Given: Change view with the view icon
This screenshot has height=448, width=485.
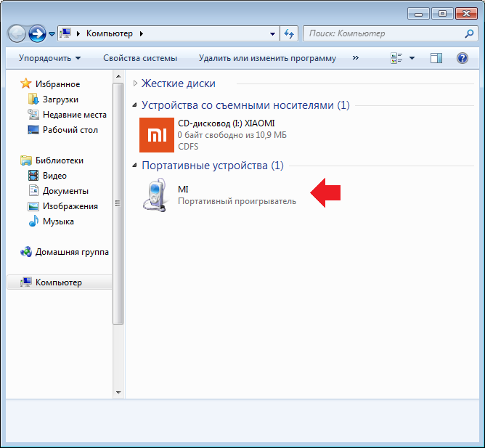Looking at the screenshot, I should (396, 58).
